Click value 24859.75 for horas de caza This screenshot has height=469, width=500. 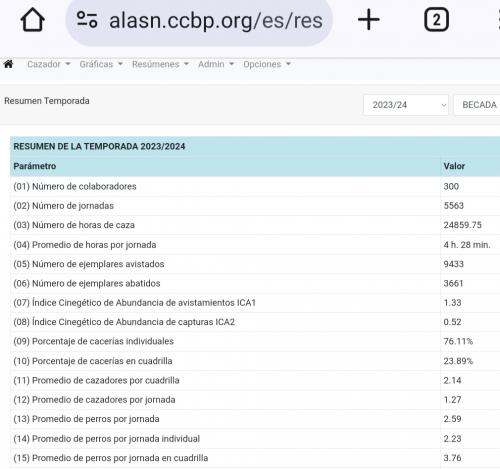462,225
